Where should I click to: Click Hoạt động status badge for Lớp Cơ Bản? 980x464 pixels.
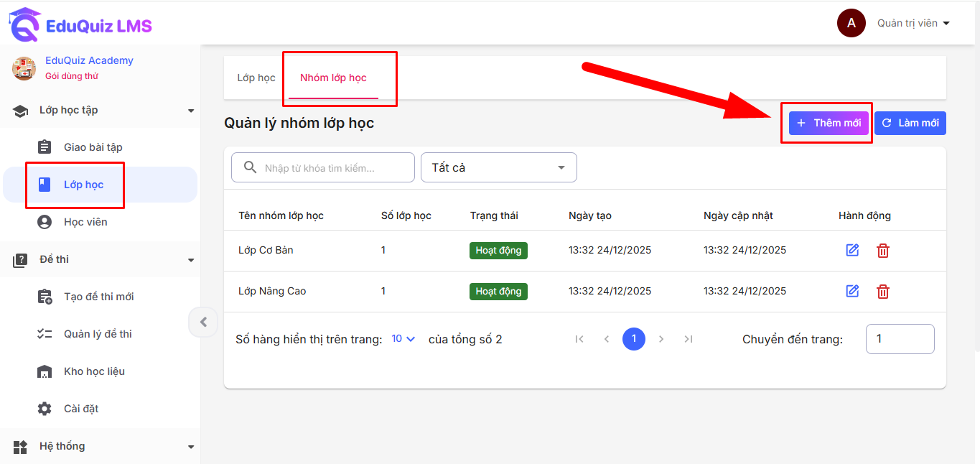pos(498,251)
